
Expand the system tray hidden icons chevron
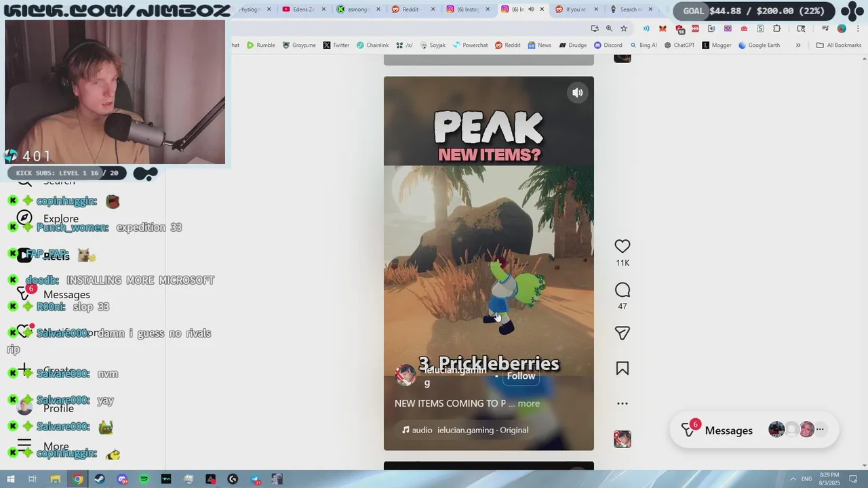tap(793, 479)
